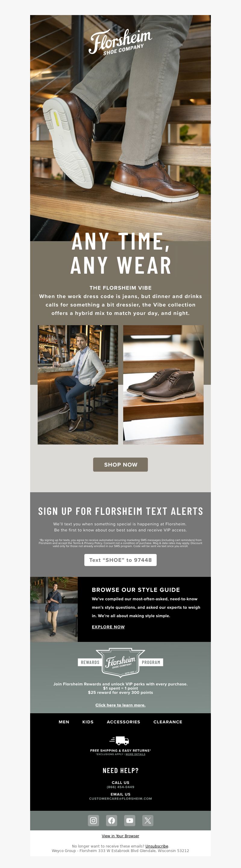Viewport: 241px width, 868px height.
Task: Click the Unsubscribe link
Action: click(157, 846)
